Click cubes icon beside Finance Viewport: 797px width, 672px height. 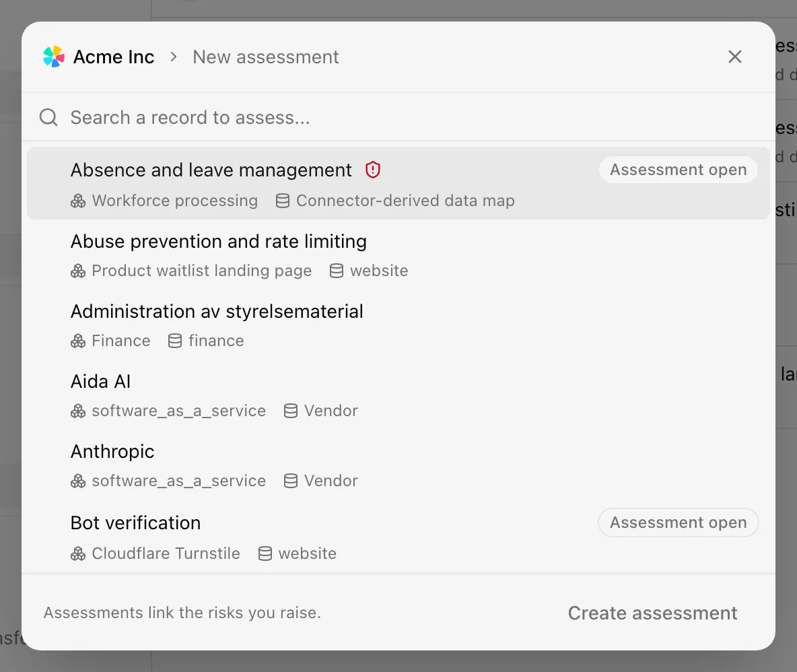(x=78, y=341)
